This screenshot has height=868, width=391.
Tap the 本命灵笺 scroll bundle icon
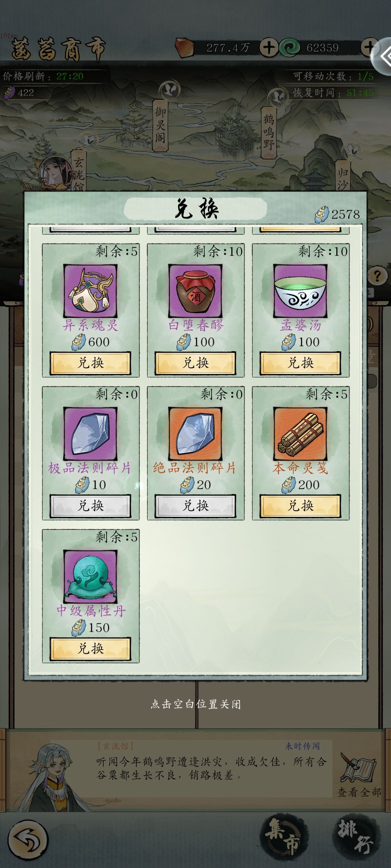pos(300,434)
